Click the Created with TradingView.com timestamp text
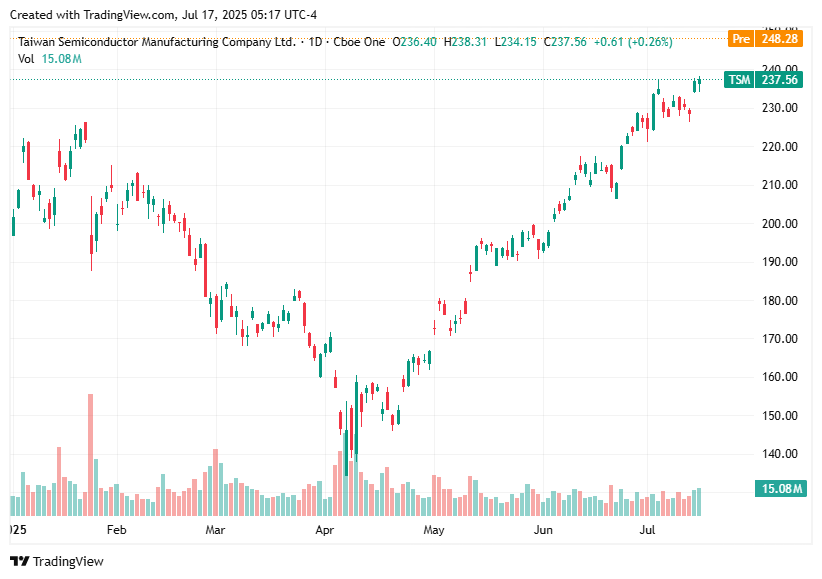822x579 pixels. tap(164, 15)
